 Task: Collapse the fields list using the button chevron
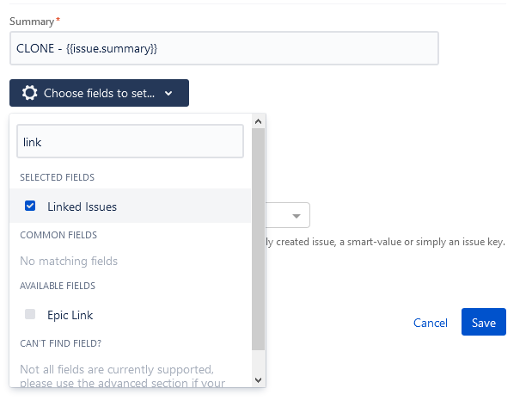tap(168, 94)
